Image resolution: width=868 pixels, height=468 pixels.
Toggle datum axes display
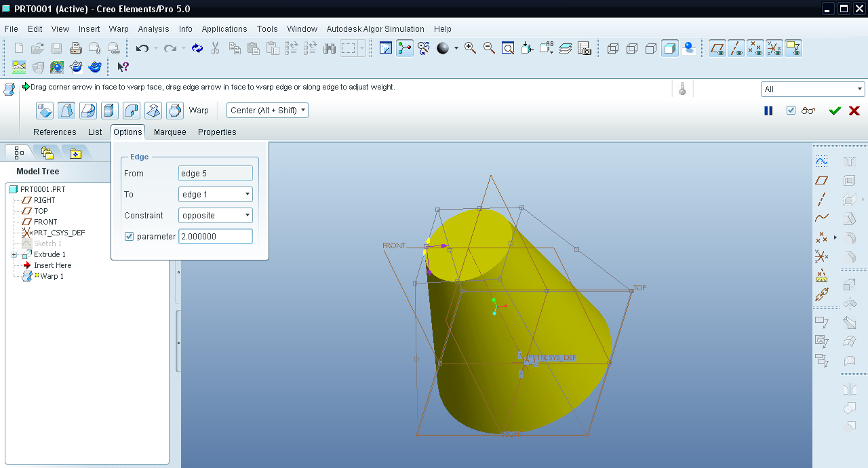[736, 48]
